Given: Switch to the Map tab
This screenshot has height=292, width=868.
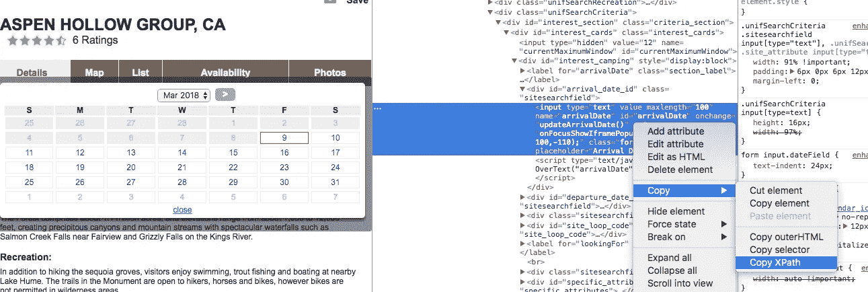Looking at the screenshot, I should coord(95,73).
